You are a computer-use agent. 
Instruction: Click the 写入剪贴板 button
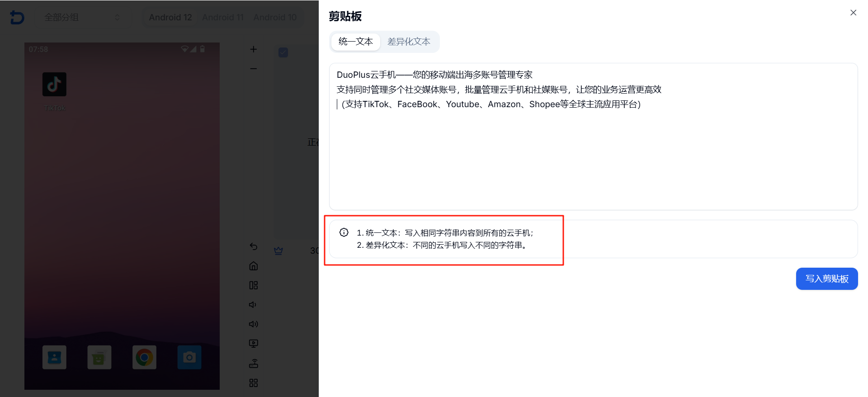pos(827,279)
